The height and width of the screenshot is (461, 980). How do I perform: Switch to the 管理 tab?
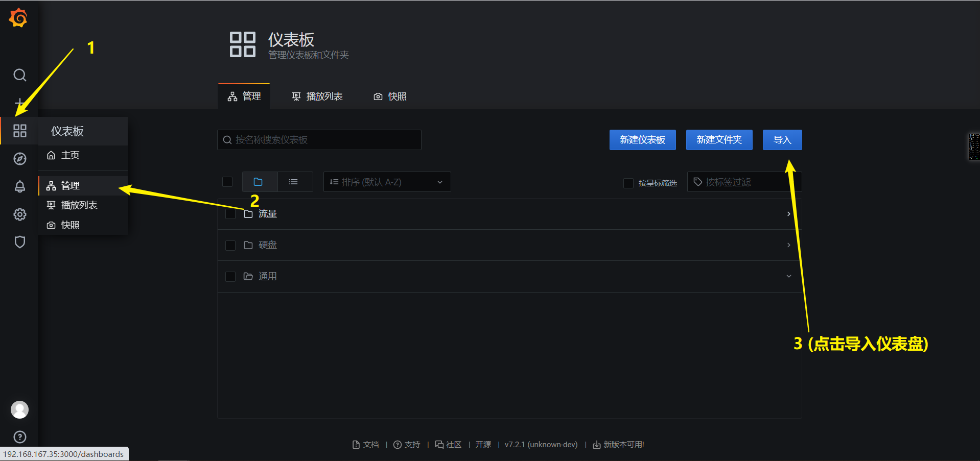pos(244,96)
